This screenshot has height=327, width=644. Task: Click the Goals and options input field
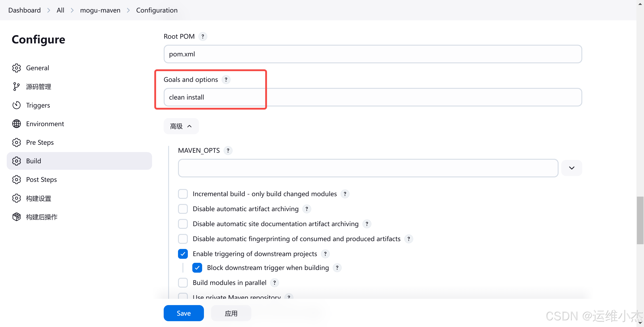coord(373,97)
